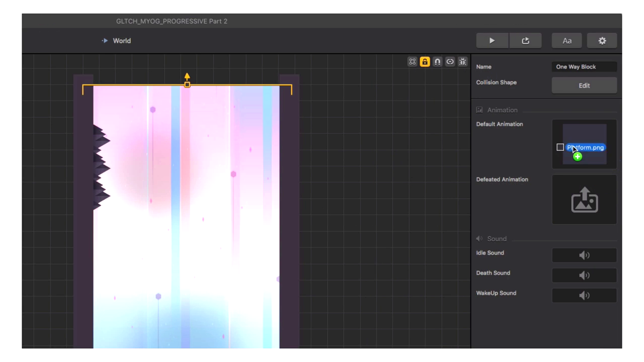Upload a Defeated Animation image

coord(584,200)
